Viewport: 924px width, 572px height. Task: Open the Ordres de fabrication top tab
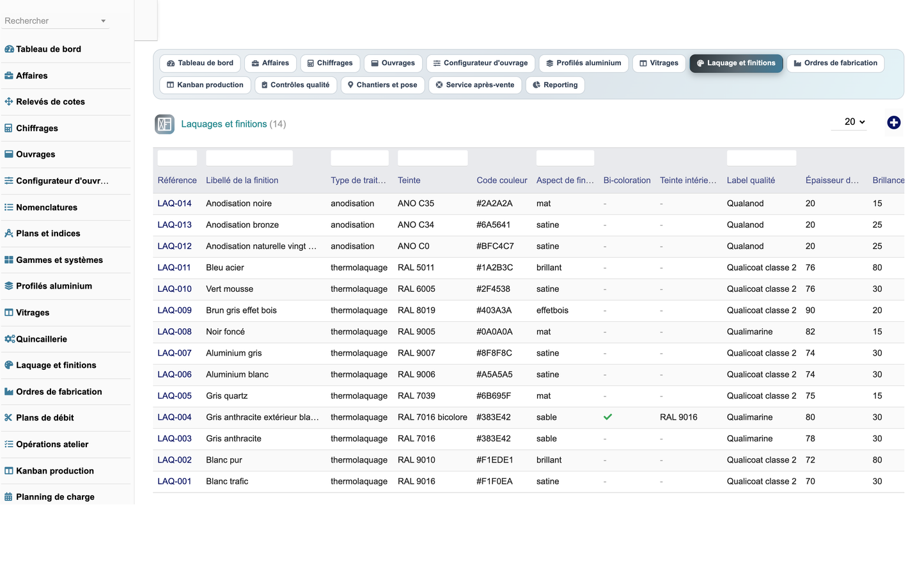[x=836, y=63]
